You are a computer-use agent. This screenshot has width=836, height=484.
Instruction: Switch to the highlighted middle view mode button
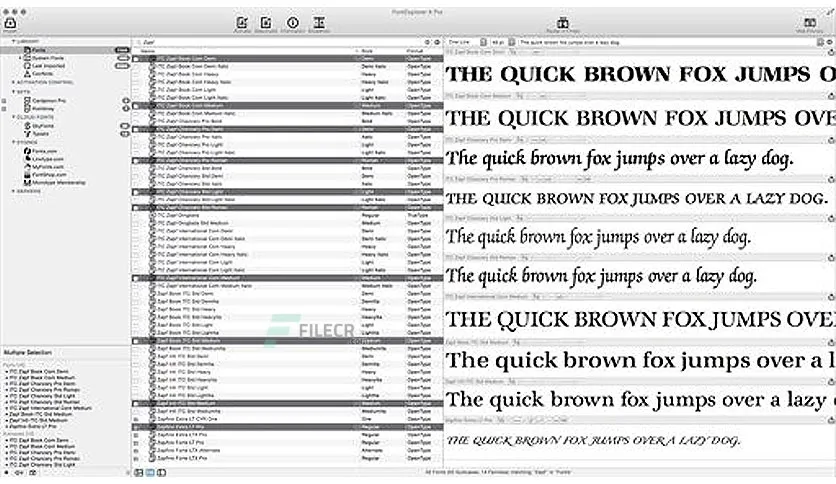click(150, 472)
